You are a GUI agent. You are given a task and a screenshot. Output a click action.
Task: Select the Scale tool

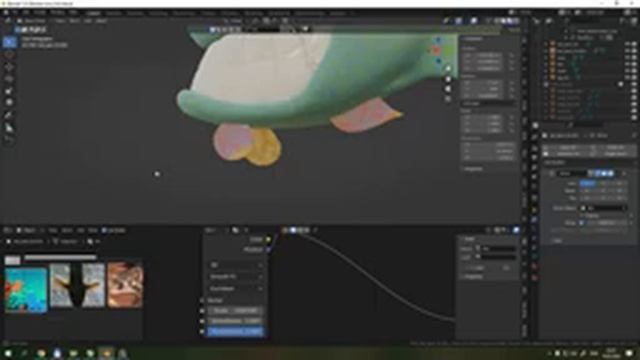click(x=9, y=91)
